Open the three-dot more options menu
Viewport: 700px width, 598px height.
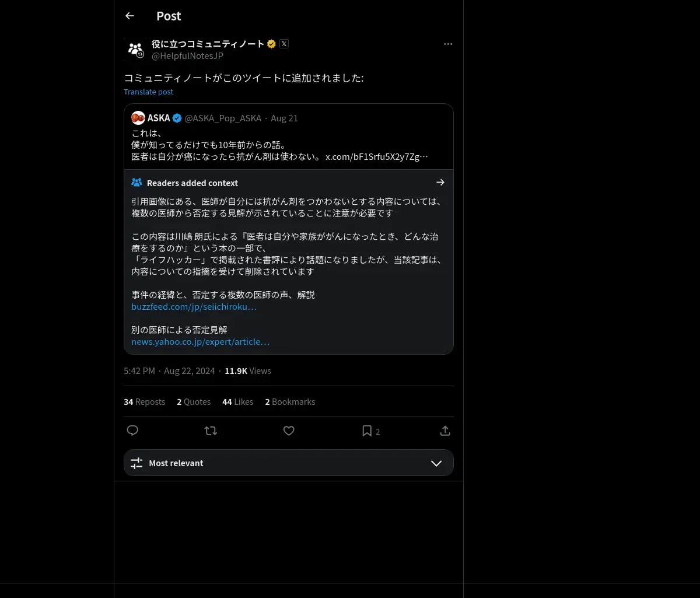pyautogui.click(x=448, y=44)
